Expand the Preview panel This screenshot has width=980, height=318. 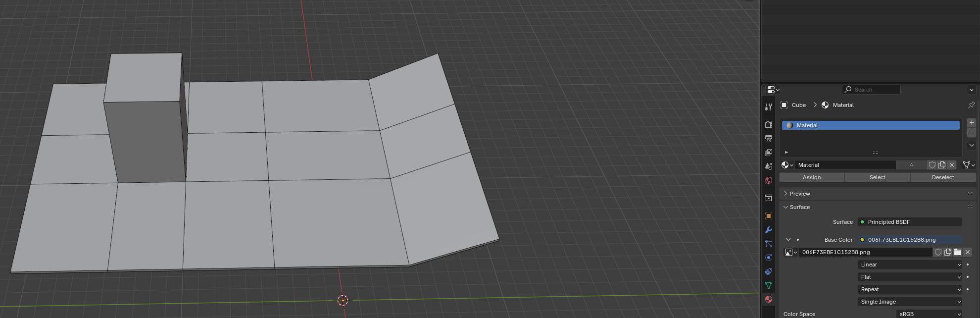click(x=800, y=194)
